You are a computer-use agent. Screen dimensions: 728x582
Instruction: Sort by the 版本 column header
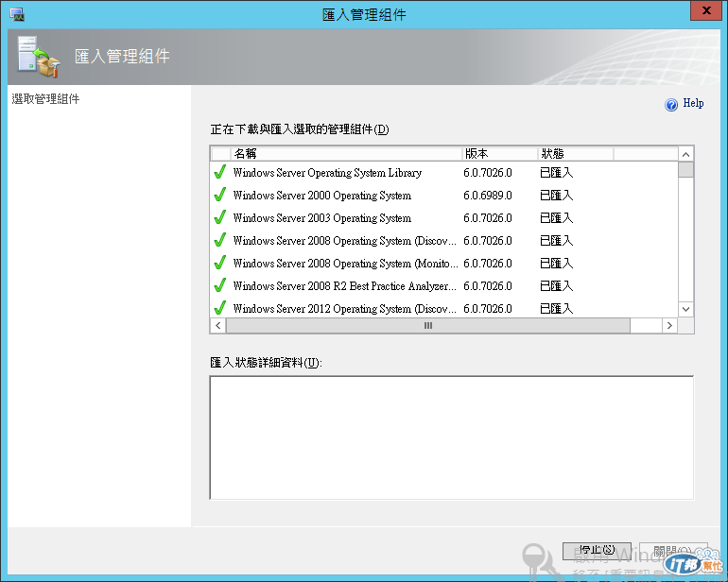coord(500,154)
